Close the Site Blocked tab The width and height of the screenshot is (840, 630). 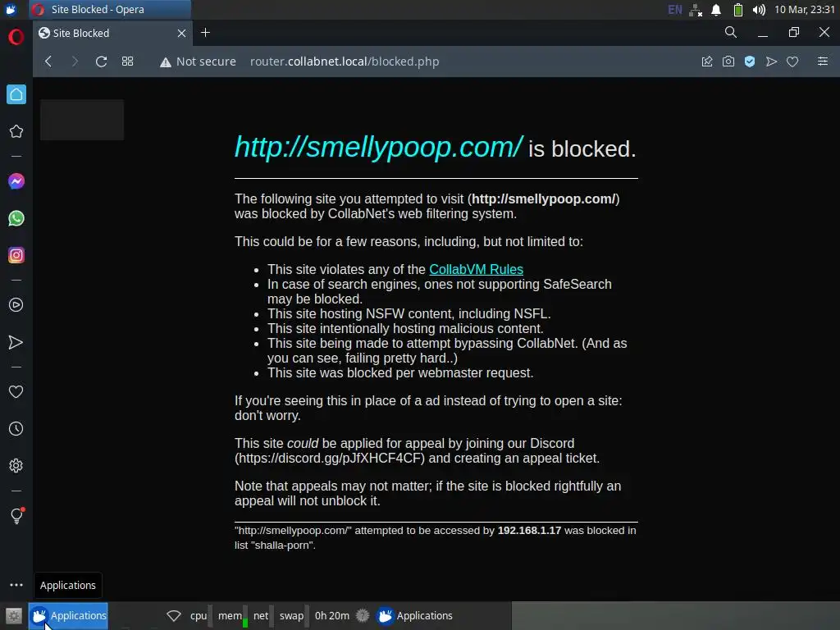point(181,33)
